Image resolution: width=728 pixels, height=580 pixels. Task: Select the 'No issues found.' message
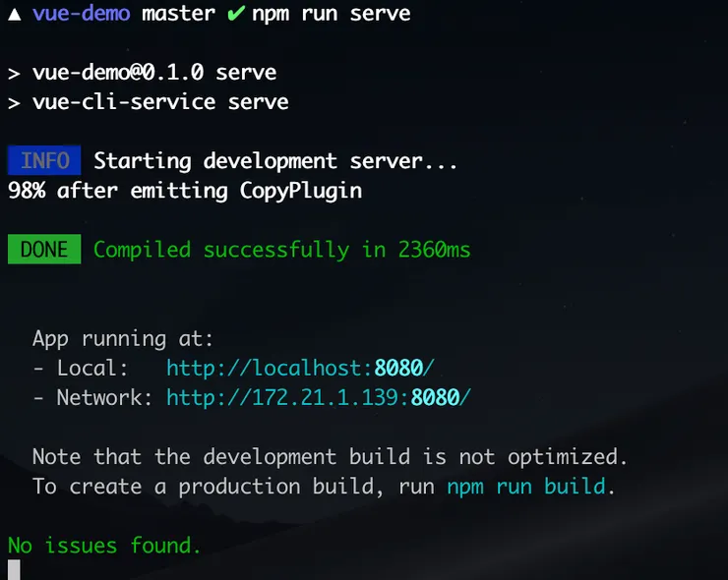click(104, 546)
